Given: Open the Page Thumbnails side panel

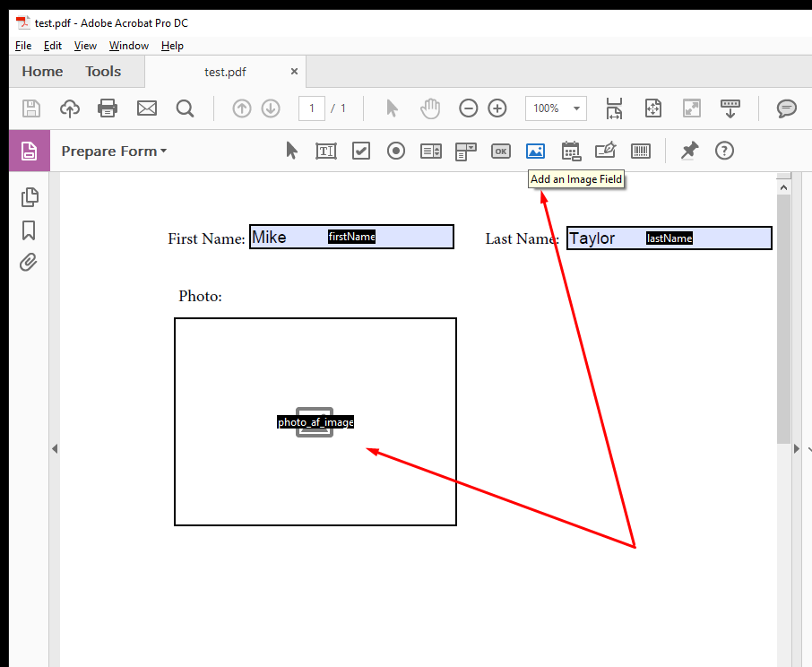Looking at the screenshot, I should coord(30,197).
